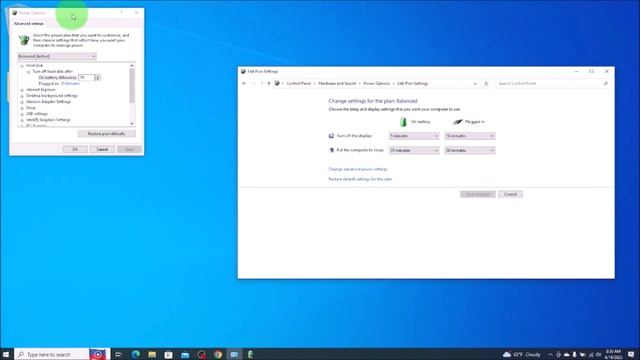
Task: Open Plugged in sleep time dropdown
Action: pos(470,150)
